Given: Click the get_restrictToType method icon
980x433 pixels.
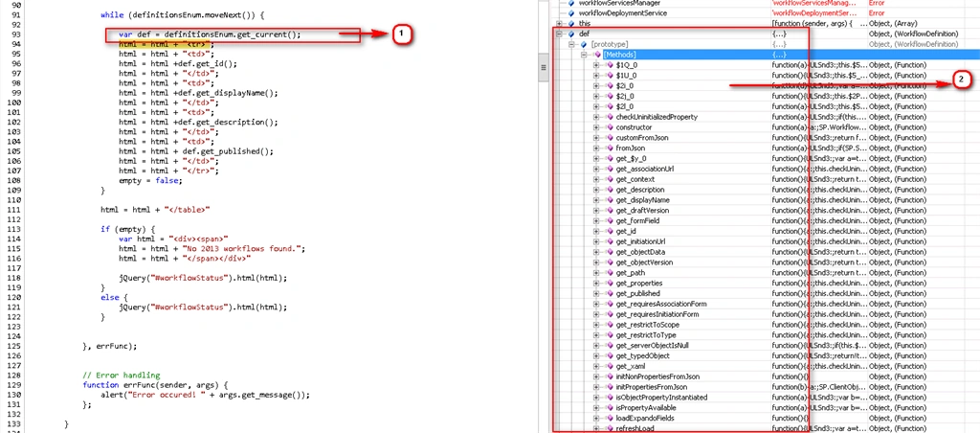Looking at the screenshot, I should click(x=610, y=335).
